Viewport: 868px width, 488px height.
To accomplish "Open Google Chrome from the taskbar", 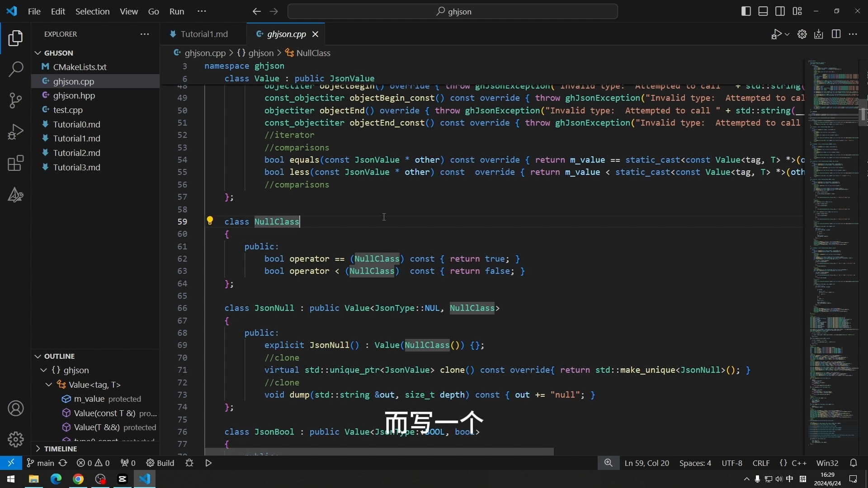I will 78,479.
